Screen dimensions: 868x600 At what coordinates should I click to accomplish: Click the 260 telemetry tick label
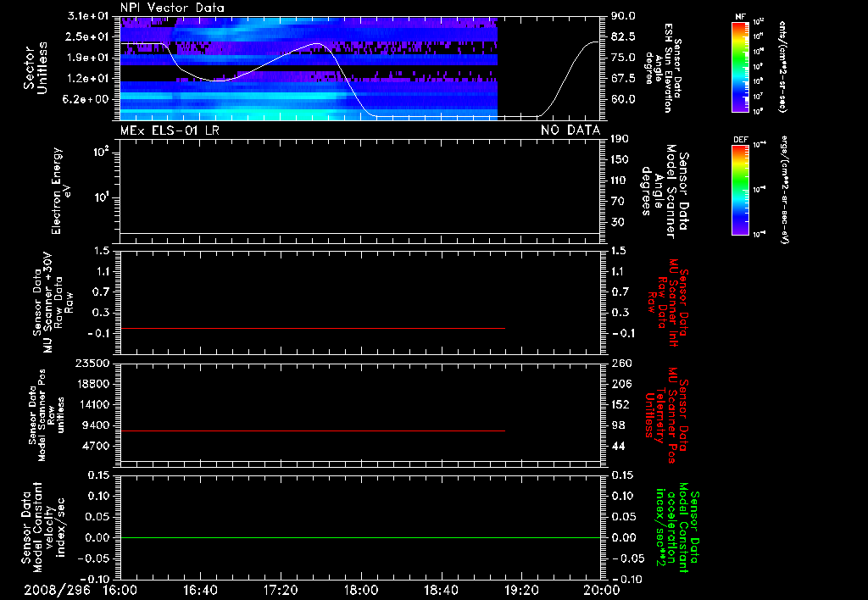[621, 363]
